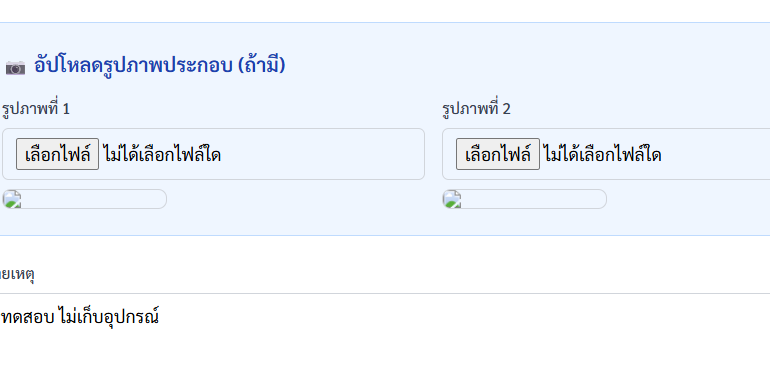The width and height of the screenshot is (770, 371).
Task: Choose a file with เลือกไฟล์ for รูปภาพที่ 2
Action: coord(497,154)
